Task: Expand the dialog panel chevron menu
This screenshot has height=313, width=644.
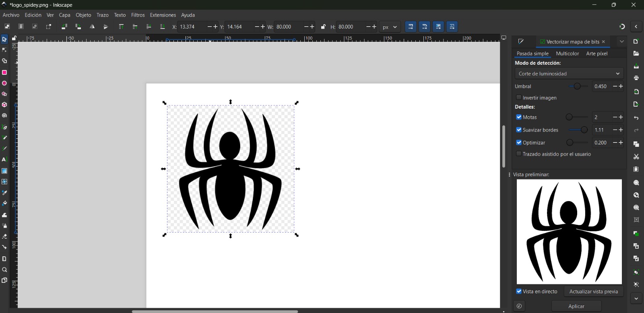Action: pyautogui.click(x=622, y=41)
